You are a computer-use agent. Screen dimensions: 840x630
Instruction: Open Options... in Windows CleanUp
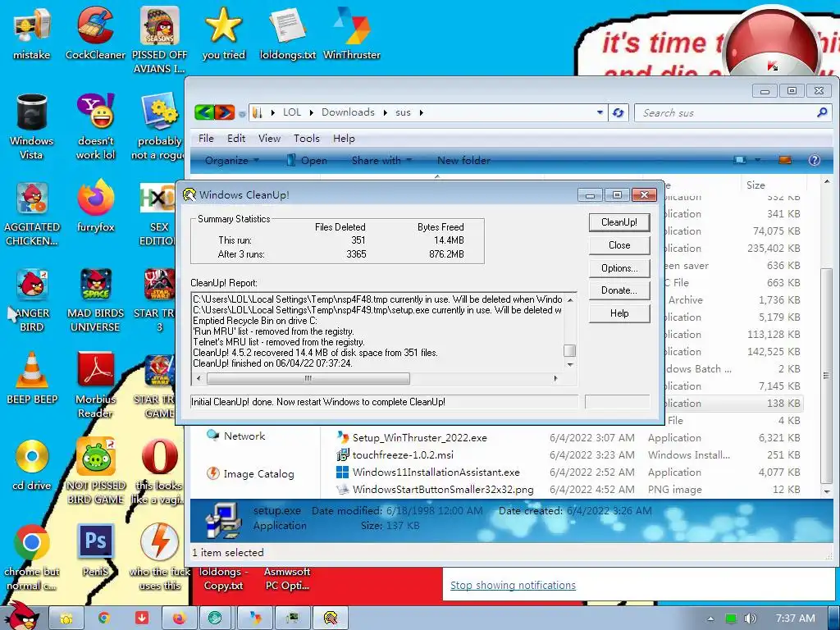[x=619, y=268]
